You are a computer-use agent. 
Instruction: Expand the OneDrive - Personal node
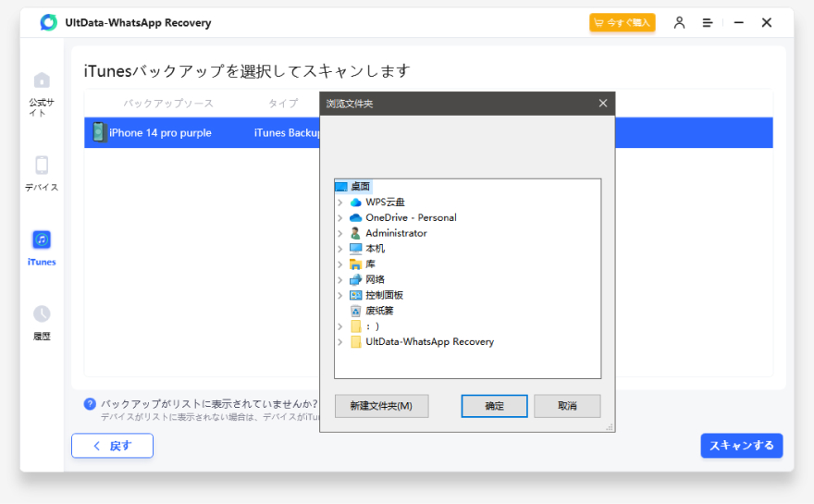pyautogui.click(x=340, y=217)
